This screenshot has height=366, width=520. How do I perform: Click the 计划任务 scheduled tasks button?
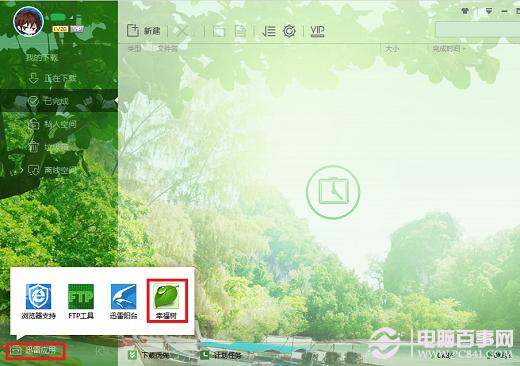(221, 355)
